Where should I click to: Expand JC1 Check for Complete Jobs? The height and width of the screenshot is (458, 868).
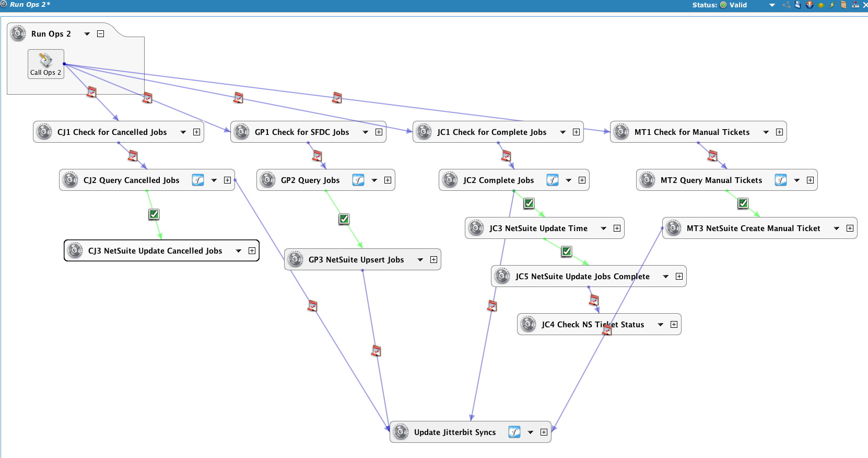click(577, 132)
